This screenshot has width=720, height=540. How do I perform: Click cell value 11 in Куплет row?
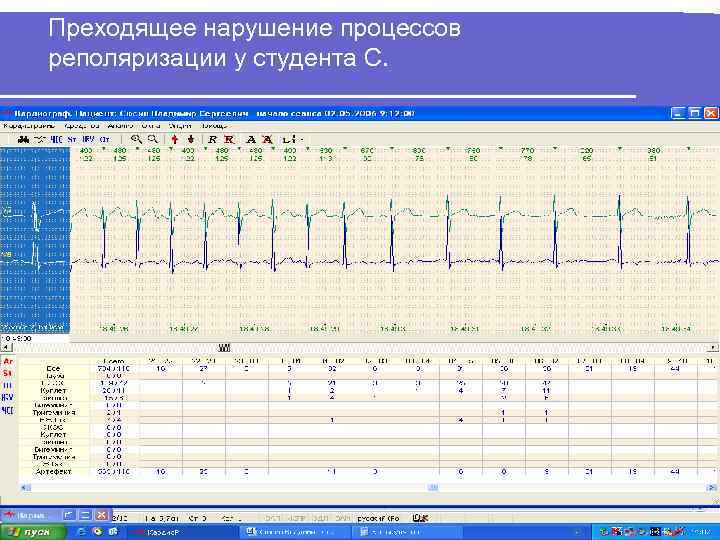click(546, 390)
